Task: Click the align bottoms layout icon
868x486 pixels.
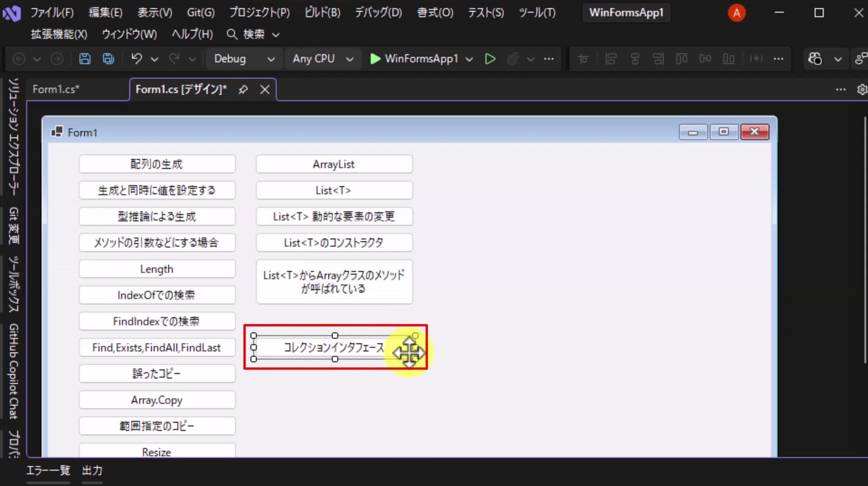Action: [x=729, y=59]
